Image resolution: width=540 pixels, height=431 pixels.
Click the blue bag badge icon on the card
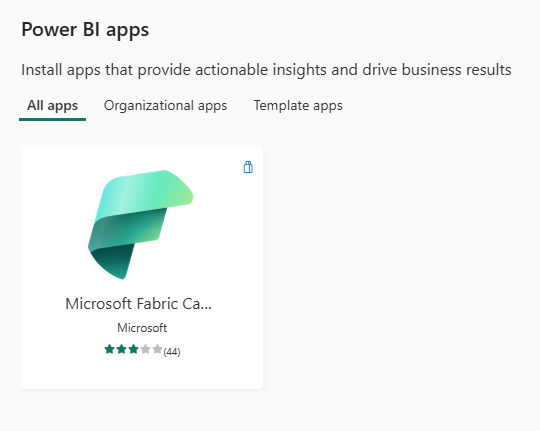pyautogui.click(x=248, y=167)
